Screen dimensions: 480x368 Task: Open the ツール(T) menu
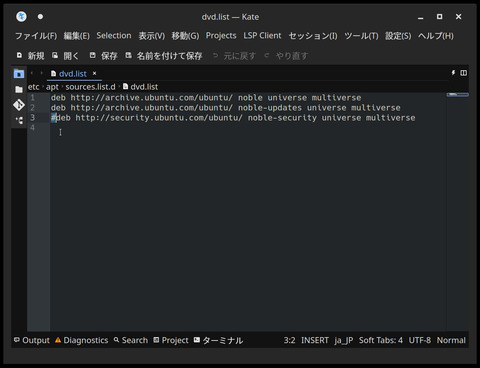point(361,36)
